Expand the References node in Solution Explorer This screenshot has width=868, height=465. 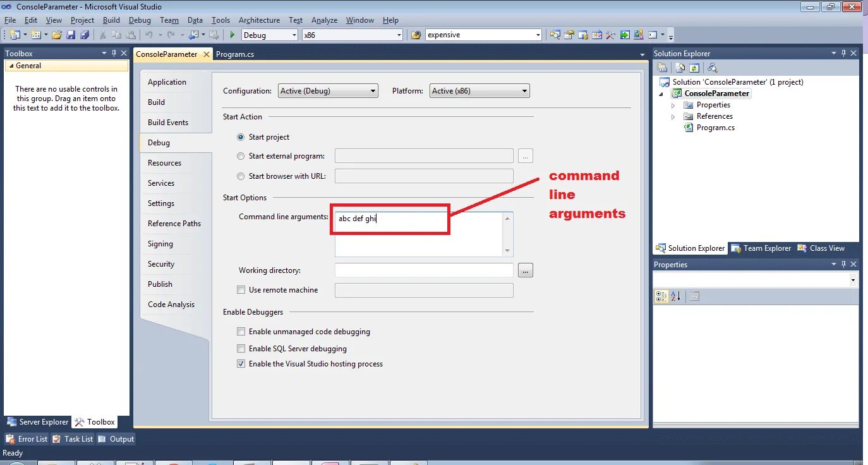pyautogui.click(x=673, y=117)
